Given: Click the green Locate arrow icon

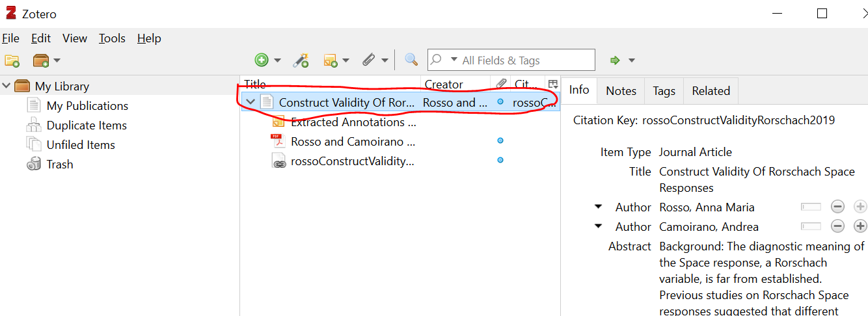Looking at the screenshot, I should click(x=615, y=60).
